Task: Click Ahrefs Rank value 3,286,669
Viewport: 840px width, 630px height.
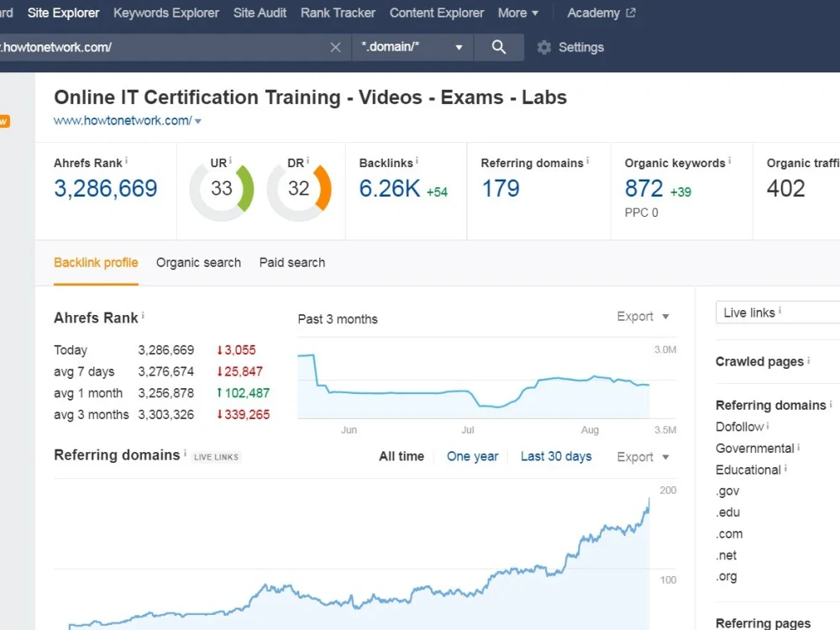Action: [x=106, y=188]
